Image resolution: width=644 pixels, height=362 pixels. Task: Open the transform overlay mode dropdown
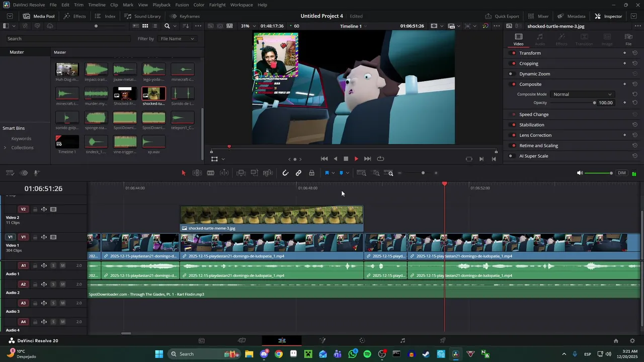click(x=223, y=159)
